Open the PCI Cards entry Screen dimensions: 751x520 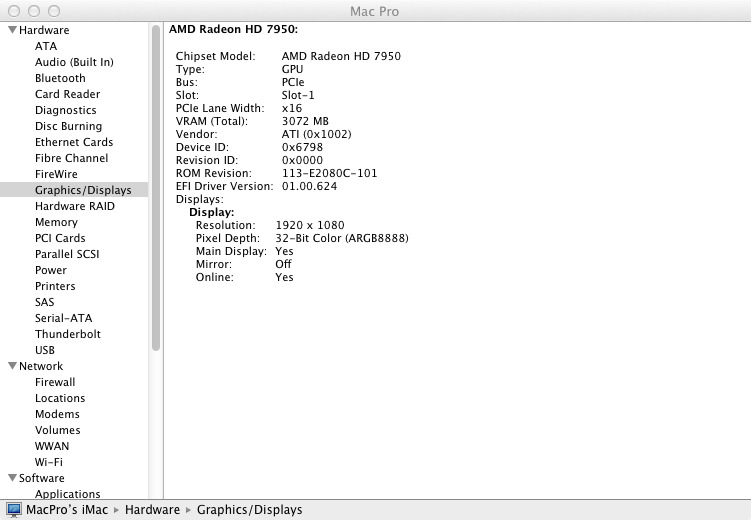[60, 238]
